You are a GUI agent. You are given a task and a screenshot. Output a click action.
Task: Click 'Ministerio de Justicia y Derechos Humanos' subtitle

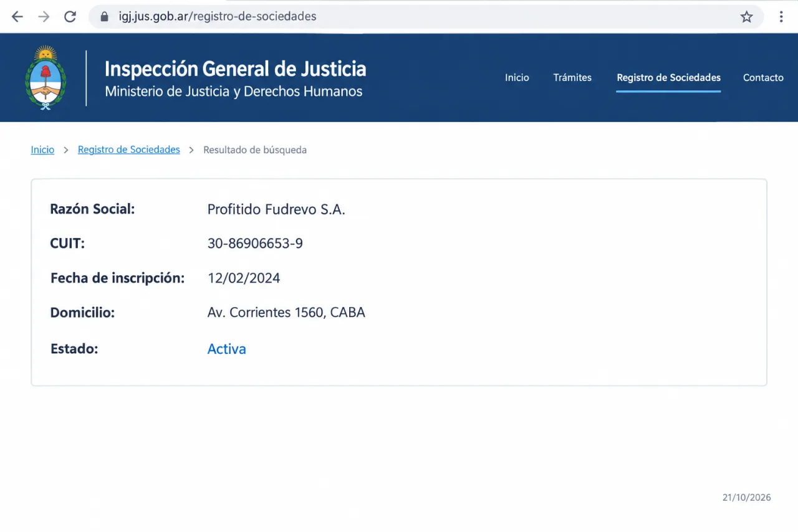234,92
